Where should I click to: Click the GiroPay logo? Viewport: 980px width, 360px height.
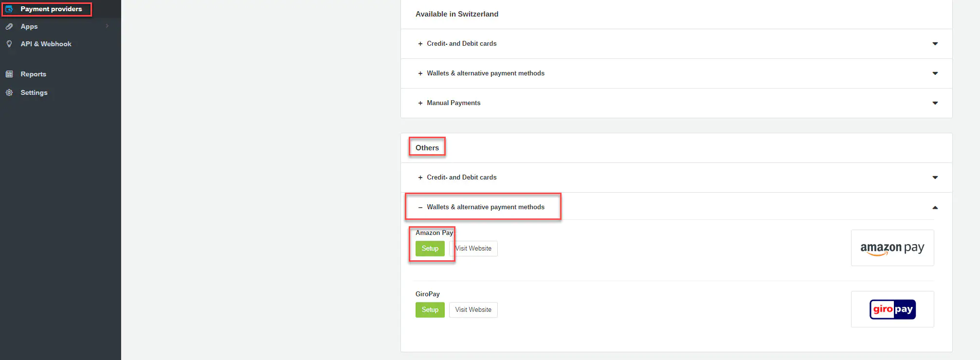point(892,309)
